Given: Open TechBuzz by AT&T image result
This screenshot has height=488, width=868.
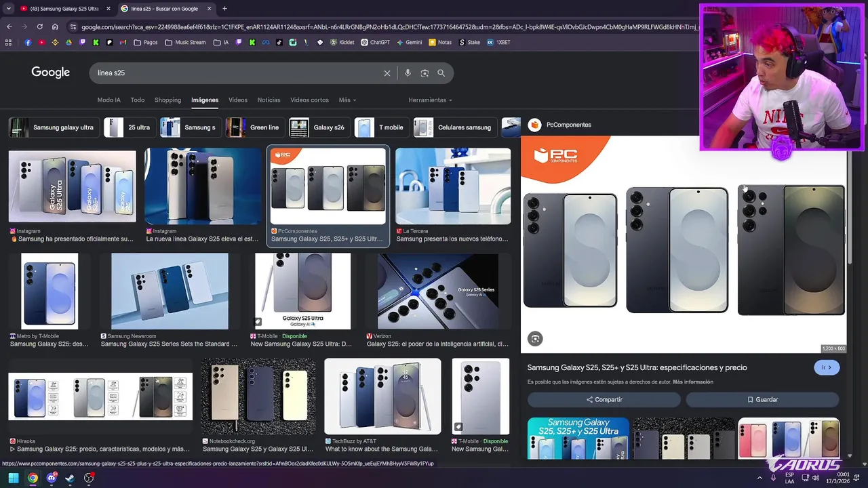Looking at the screenshot, I should 382,396.
